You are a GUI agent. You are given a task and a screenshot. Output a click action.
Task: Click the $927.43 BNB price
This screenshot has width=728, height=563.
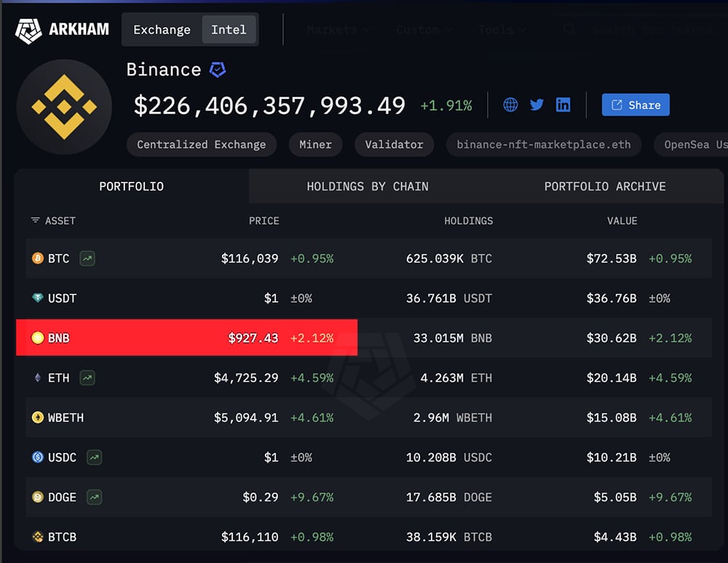[x=253, y=338]
